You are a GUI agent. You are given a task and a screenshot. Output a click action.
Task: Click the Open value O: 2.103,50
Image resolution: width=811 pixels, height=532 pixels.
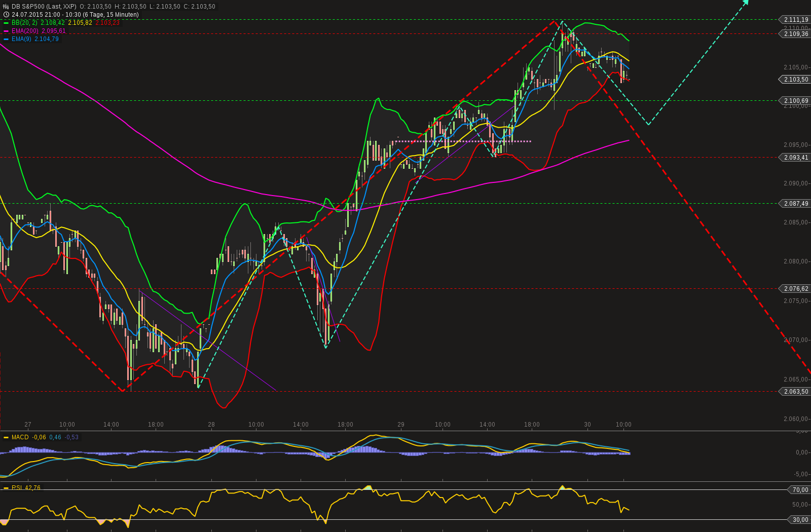(95, 7)
